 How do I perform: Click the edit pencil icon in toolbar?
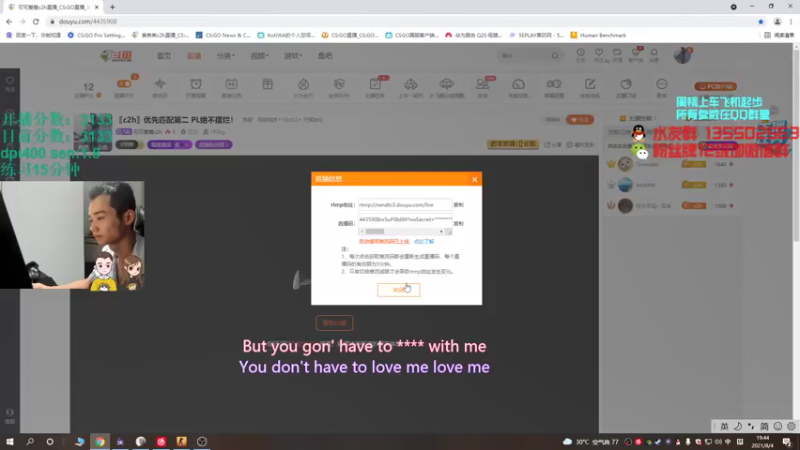pos(590,84)
